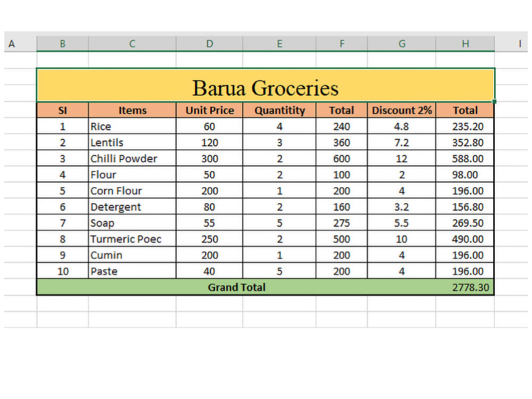The width and height of the screenshot is (532, 399).
Task: Select the discount 12 cell
Action: tap(402, 159)
